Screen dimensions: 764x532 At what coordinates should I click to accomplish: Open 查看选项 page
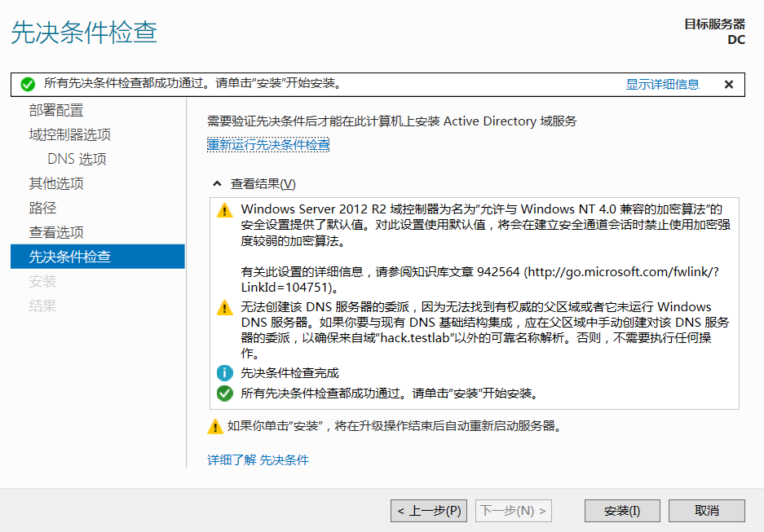[56, 233]
